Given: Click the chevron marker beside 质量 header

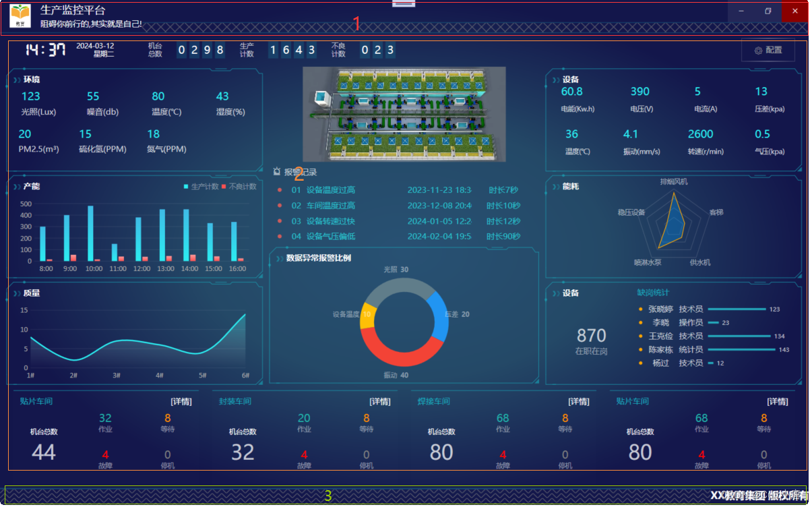Looking at the screenshot, I should tap(18, 293).
